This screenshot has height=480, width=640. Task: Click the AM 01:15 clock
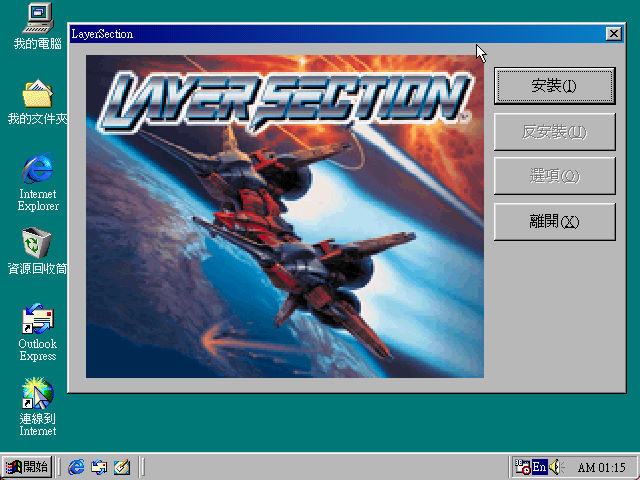tap(602, 467)
